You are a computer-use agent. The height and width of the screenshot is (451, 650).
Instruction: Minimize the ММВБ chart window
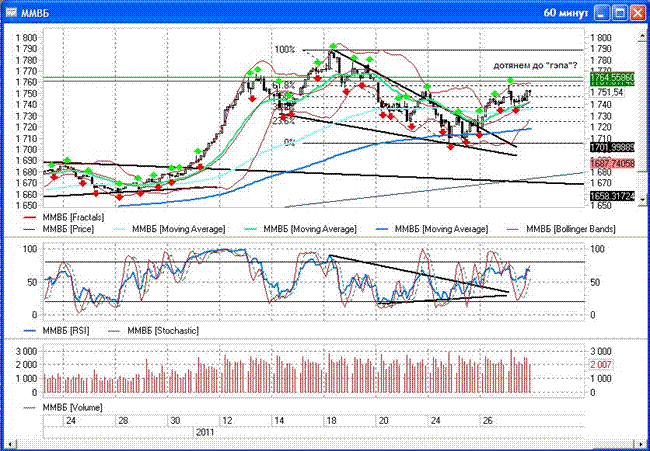point(602,13)
